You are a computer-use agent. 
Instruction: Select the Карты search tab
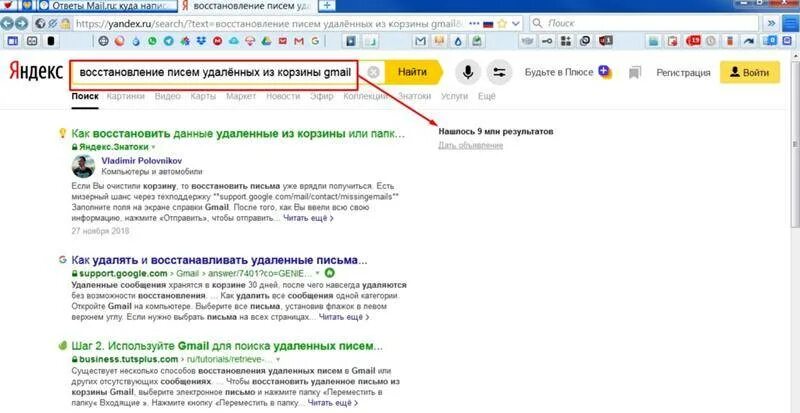[203, 96]
